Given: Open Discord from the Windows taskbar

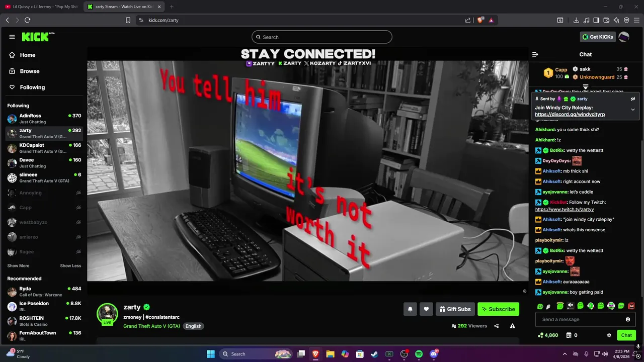Looking at the screenshot, I should click(434, 354).
